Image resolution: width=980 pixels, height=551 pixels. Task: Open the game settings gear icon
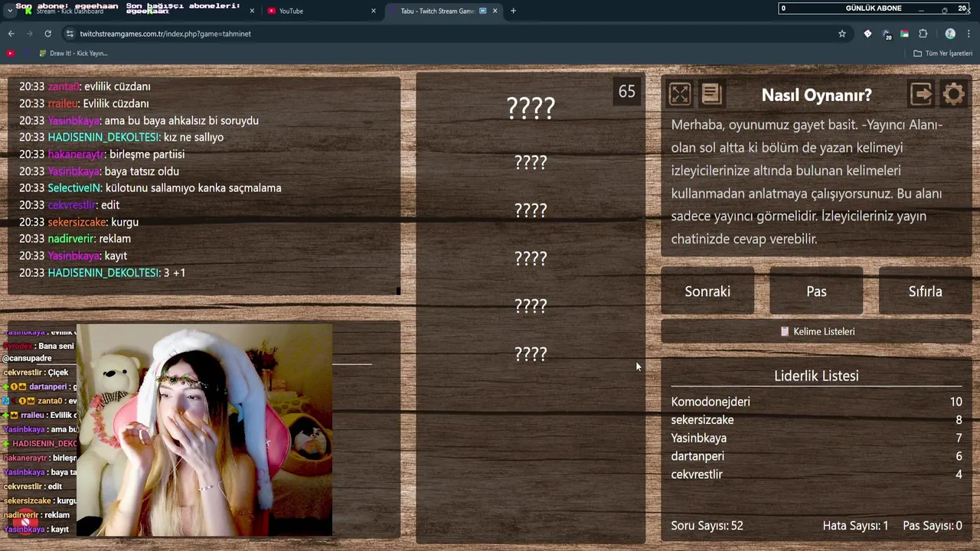coord(953,94)
